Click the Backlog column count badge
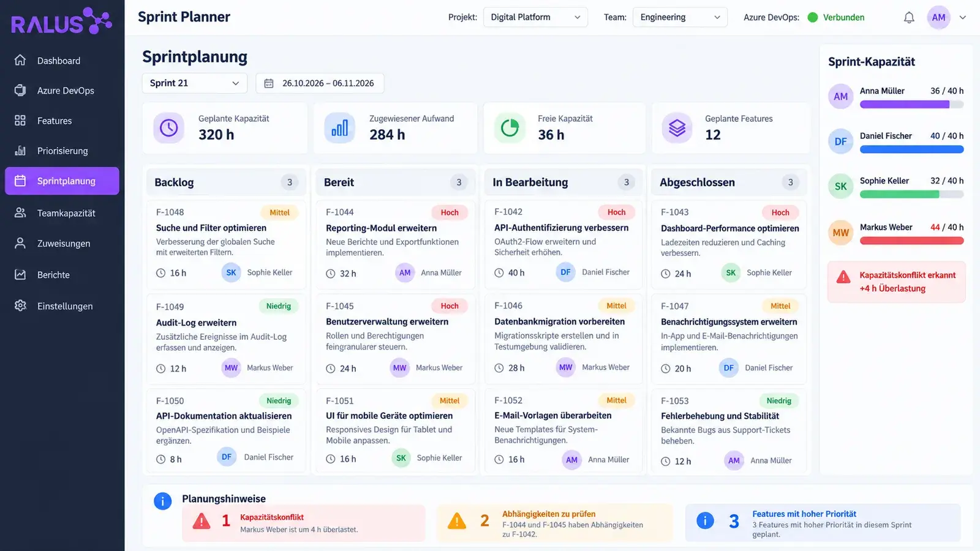This screenshot has height=551, width=980. click(290, 182)
